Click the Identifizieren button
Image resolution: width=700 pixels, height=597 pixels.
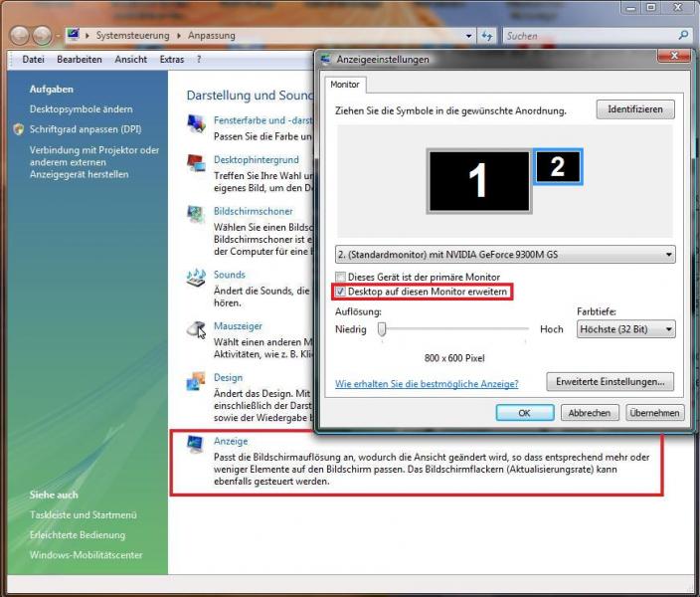click(x=635, y=109)
